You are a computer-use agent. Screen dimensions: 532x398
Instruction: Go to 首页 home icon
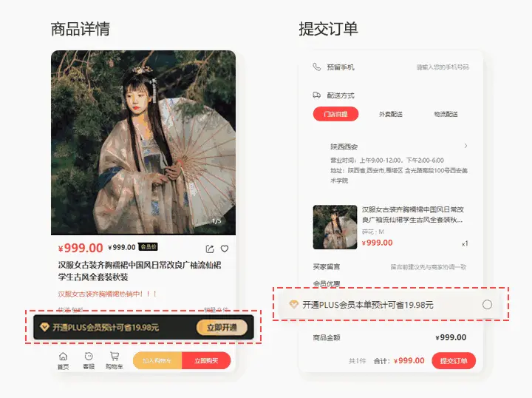(63, 361)
